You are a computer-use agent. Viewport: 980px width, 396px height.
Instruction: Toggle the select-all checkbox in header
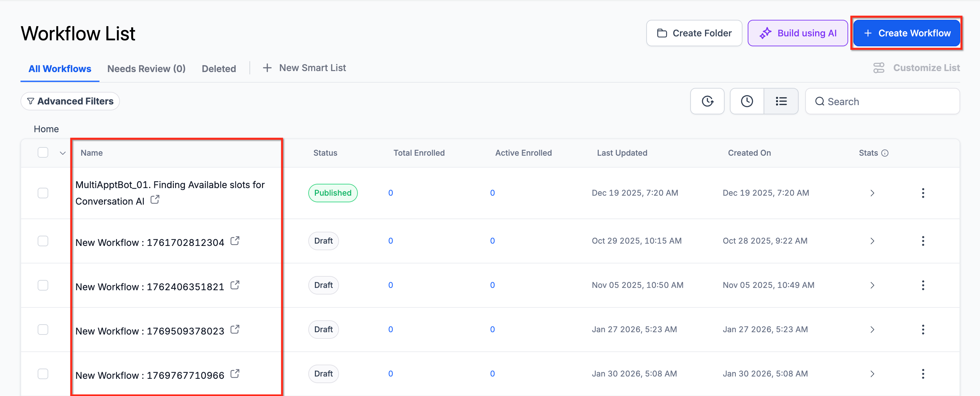point(43,153)
